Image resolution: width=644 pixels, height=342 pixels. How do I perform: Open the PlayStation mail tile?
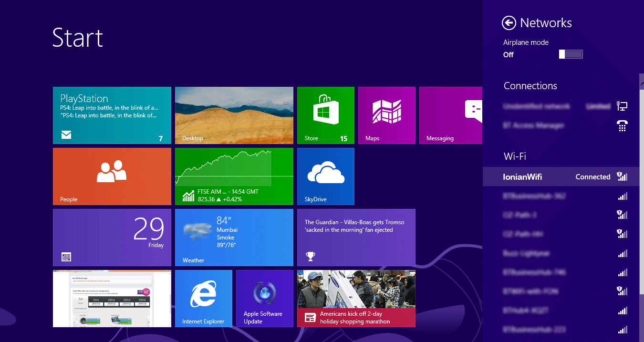click(112, 115)
